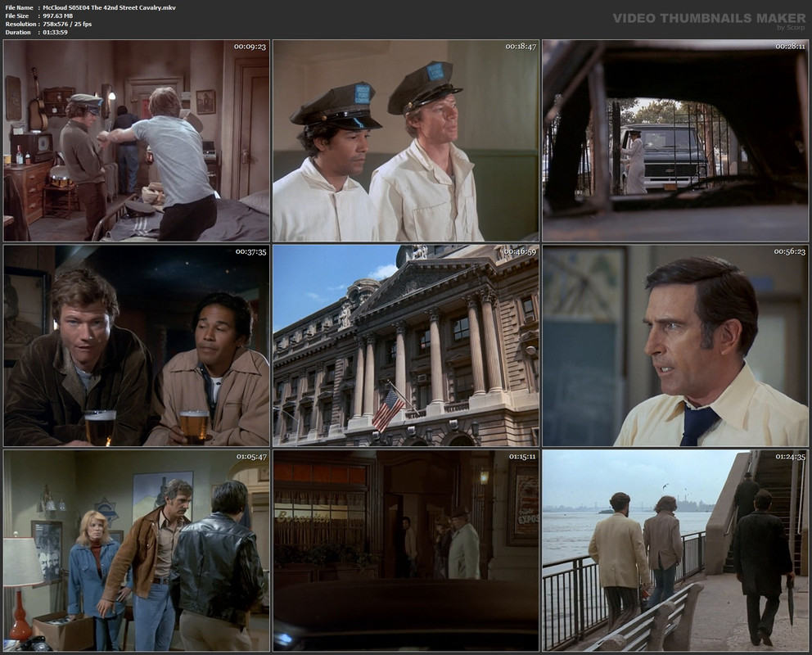Click the timestamp '00:18:47'
Screen dimensions: 812x655
(x=521, y=47)
